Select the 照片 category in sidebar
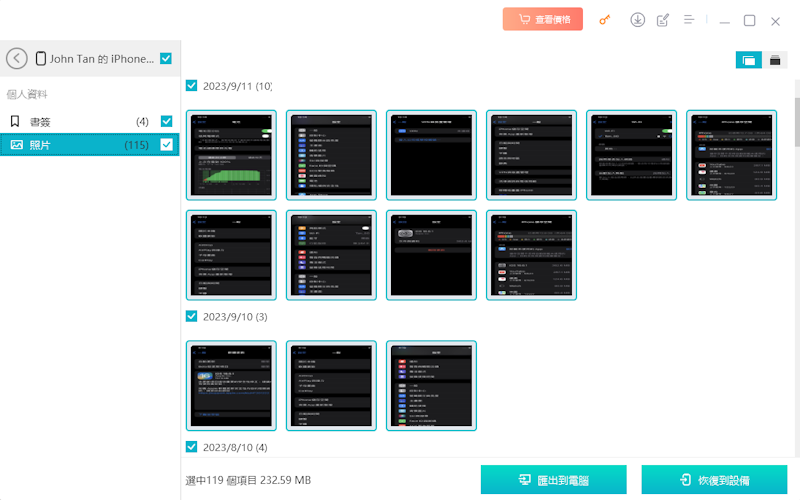800x500 pixels. tap(80, 145)
